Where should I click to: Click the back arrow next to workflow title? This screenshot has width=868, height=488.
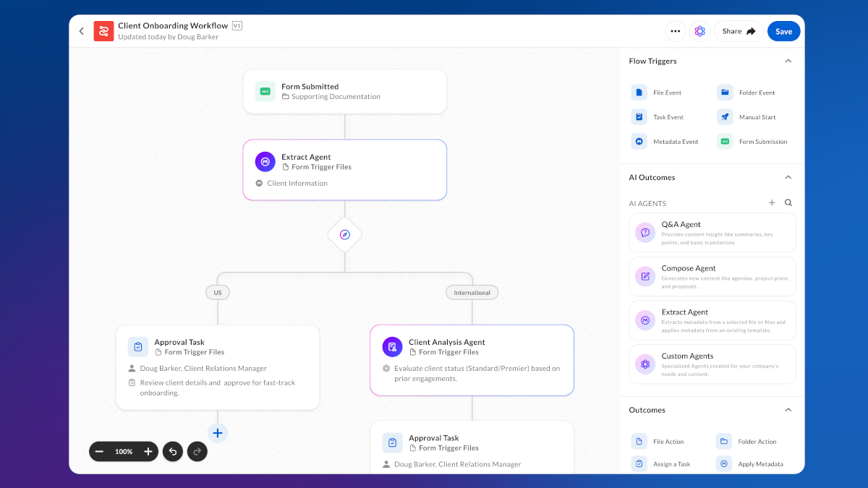coord(81,31)
